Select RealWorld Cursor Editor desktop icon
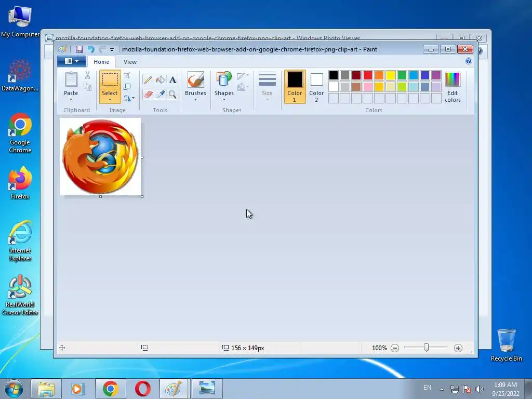The image size is (532, 399). tap(20, 295)
